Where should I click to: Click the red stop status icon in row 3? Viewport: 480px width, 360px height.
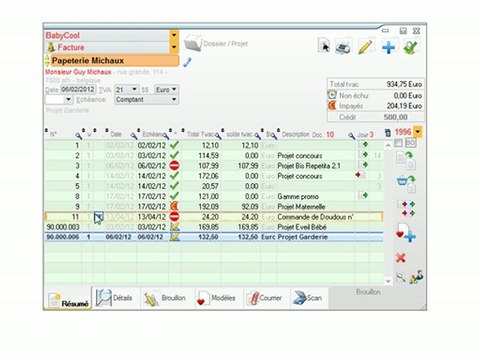click(174, 165)
